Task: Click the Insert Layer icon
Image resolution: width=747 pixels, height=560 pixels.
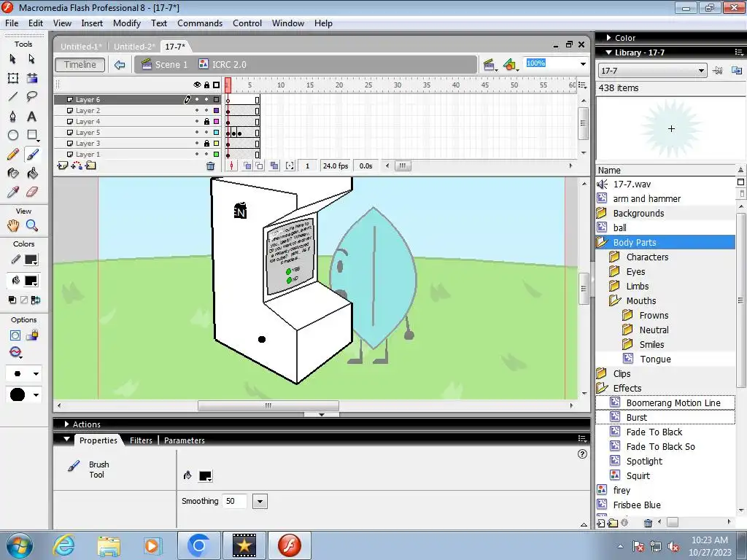Action: click(63, 166)
